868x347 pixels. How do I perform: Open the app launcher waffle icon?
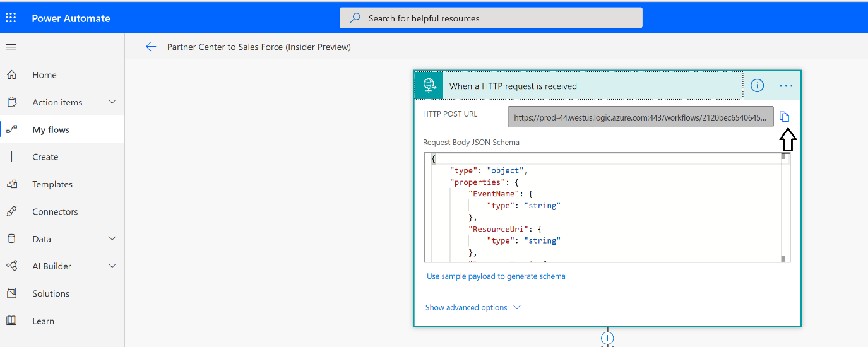[x=11, y=18]
